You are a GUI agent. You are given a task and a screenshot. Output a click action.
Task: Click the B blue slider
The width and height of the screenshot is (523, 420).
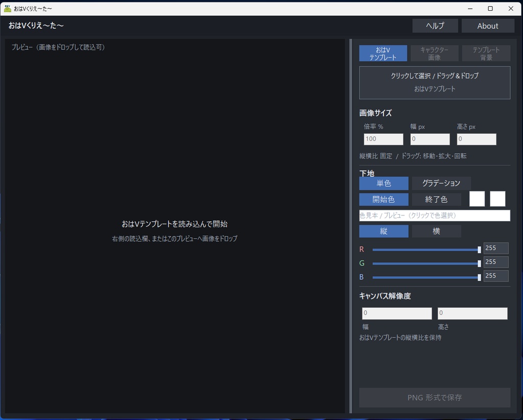[426, 277]
